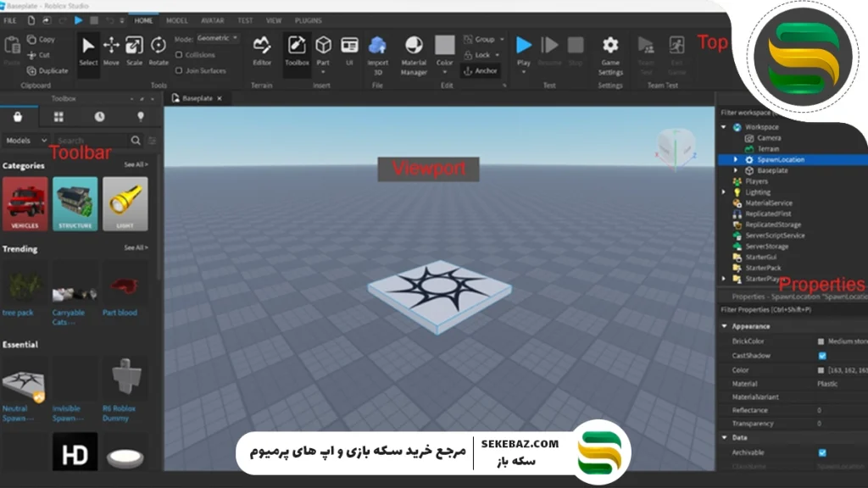
Task: Activate the Rotate tool
Action: click(x=158, y=46)
